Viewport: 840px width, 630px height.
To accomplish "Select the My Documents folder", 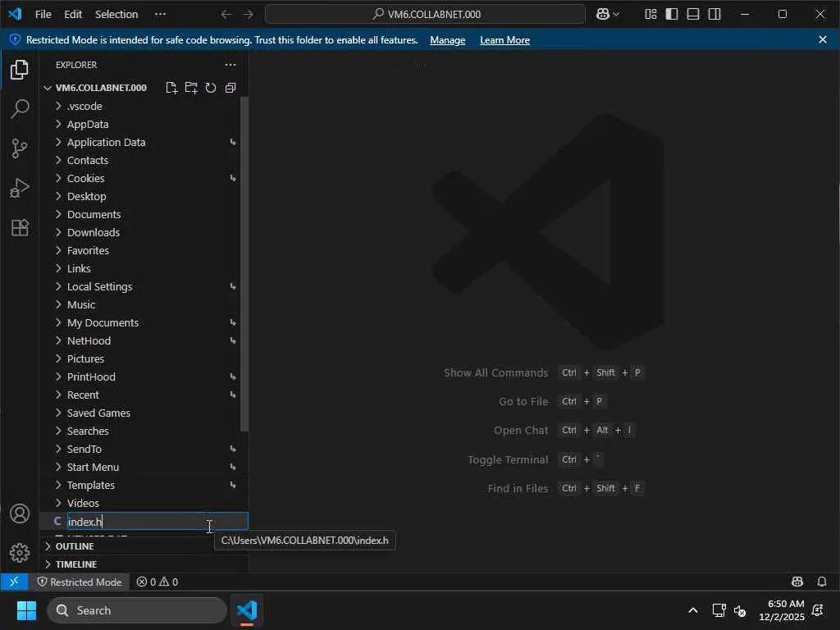I will pyautogui.click(x=139, y=322).
